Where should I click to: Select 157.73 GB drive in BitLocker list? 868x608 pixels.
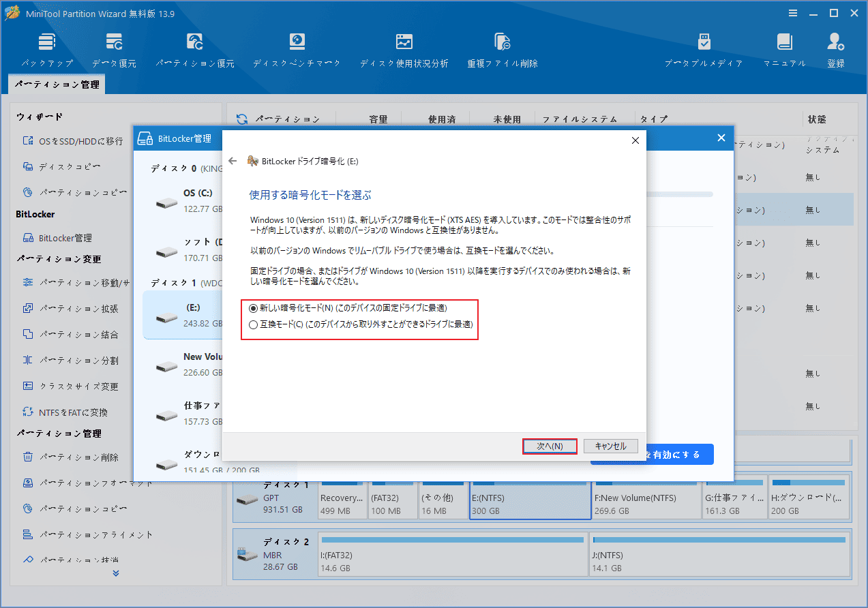[183, 414]
